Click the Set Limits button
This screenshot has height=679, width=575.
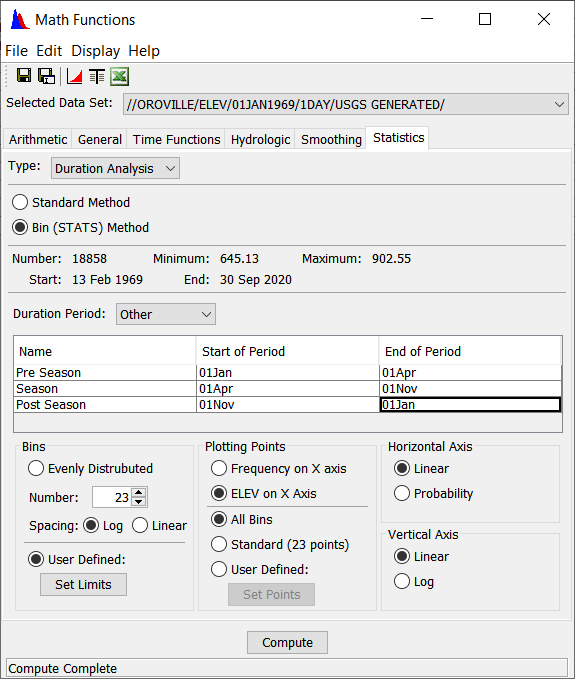tap(84, 585)
